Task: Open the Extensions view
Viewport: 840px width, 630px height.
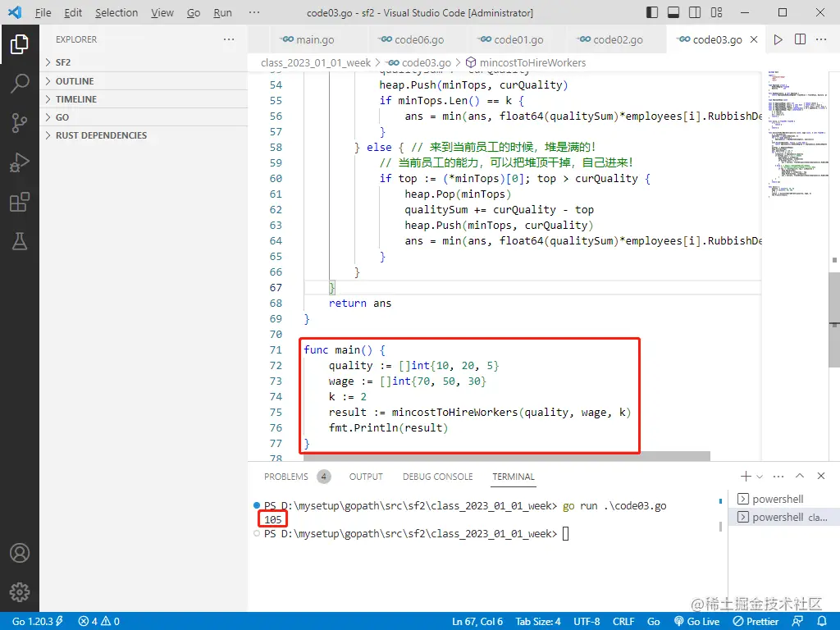Action: pos(20,202)
